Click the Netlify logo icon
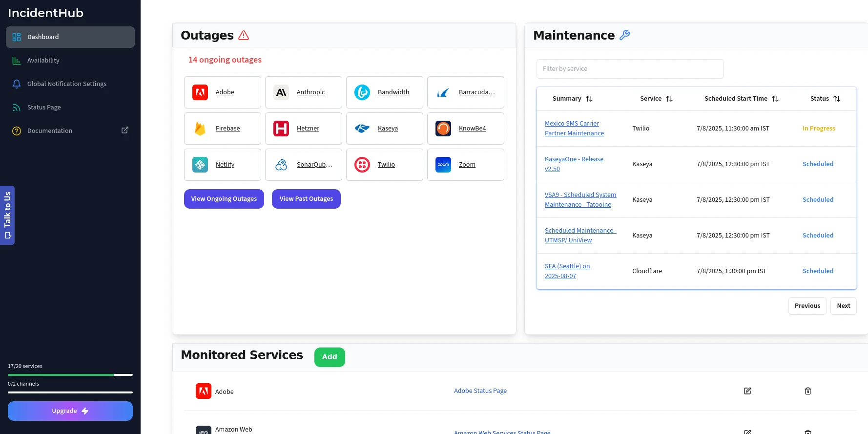Screen dimensions: 868x434 pyautogui.click(x=200, y=165)
